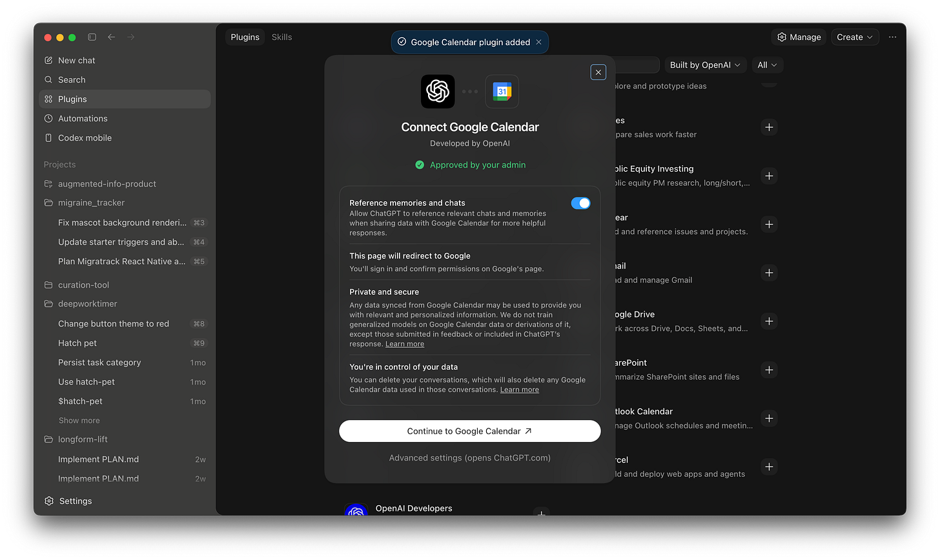Click the Plugins grid icon in sidebar
This screenshot has height=560, width=940.
click(x=48, y=99)
